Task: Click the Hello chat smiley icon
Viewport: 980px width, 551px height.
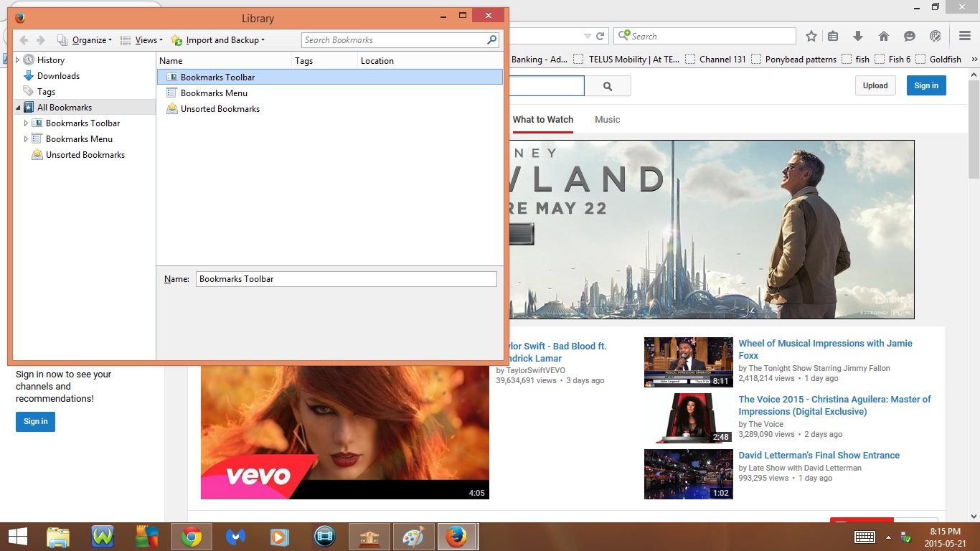Action: [x=909, y=36]
